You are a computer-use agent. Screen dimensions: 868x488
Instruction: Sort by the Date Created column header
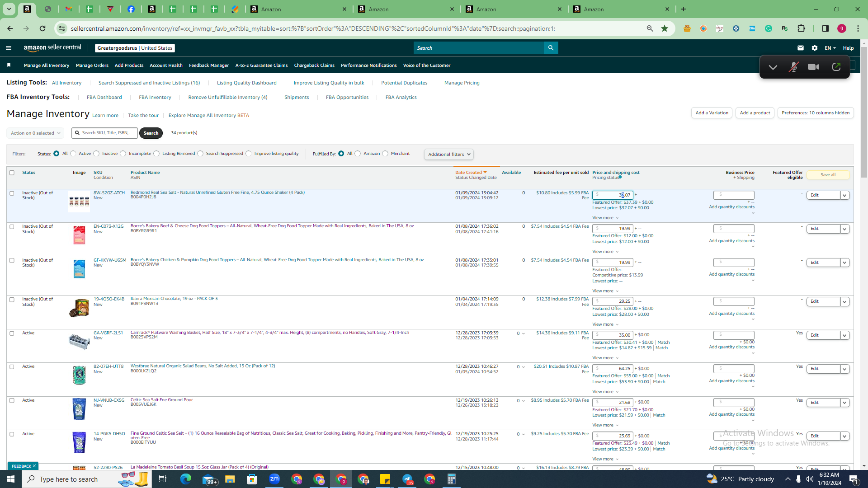click(x=471, y=173)
